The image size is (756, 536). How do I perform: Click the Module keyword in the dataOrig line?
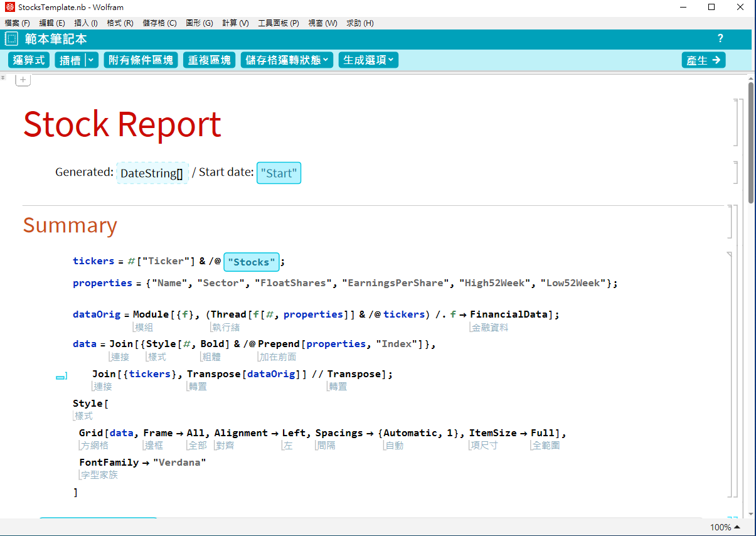pyautogui.click(x=151, y=314)
